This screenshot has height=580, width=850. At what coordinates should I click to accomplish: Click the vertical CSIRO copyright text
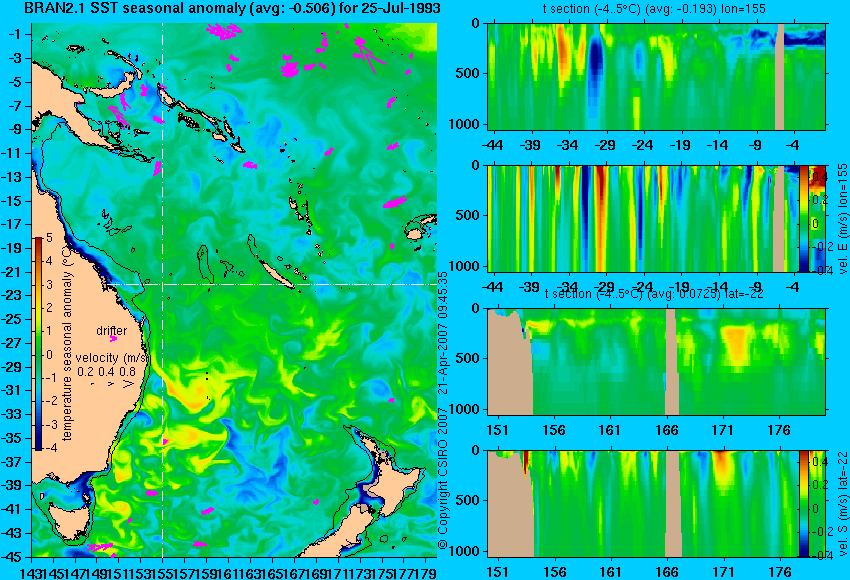tap(443, 410)
